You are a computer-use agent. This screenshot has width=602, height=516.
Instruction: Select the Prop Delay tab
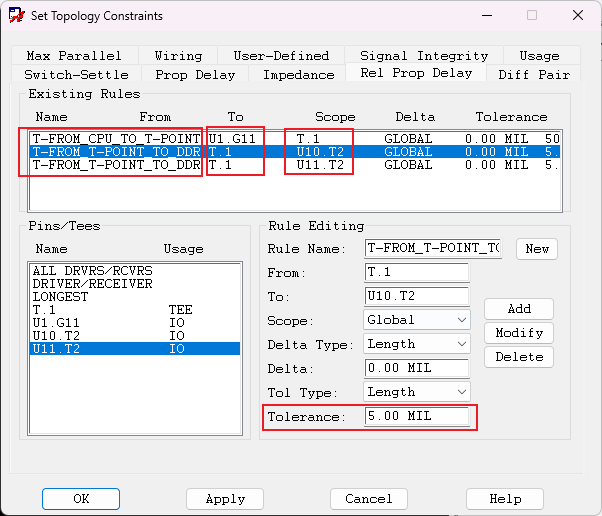click(195, 74)
